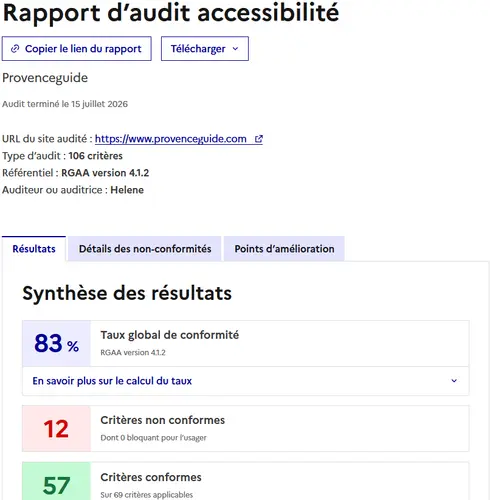Screen dimensions: 490x500
Task: Click the chevron of the taux calculation accordion
Action: (x=454, y=381)
